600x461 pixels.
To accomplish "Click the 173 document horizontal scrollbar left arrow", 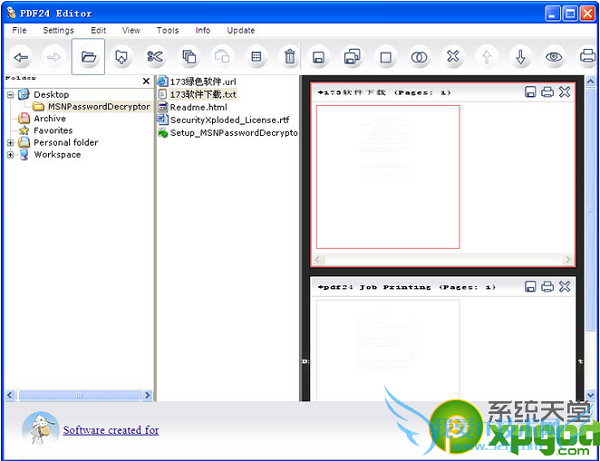I will pos(318,260).
